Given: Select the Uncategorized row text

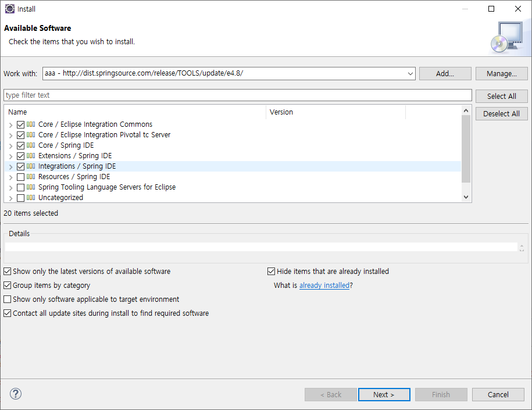Looking at the screenshot, I should pos(60,198).
